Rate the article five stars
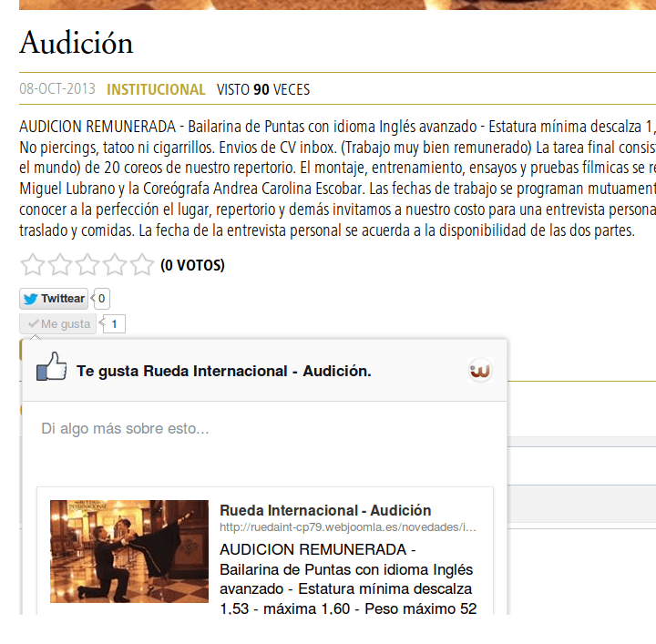The height and width of the screenshot is (644, 656). [142, 264]
